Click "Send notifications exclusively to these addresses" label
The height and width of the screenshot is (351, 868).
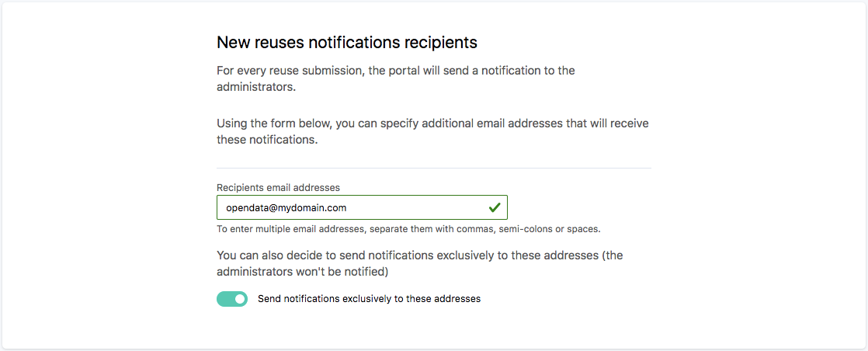(369, 299)
